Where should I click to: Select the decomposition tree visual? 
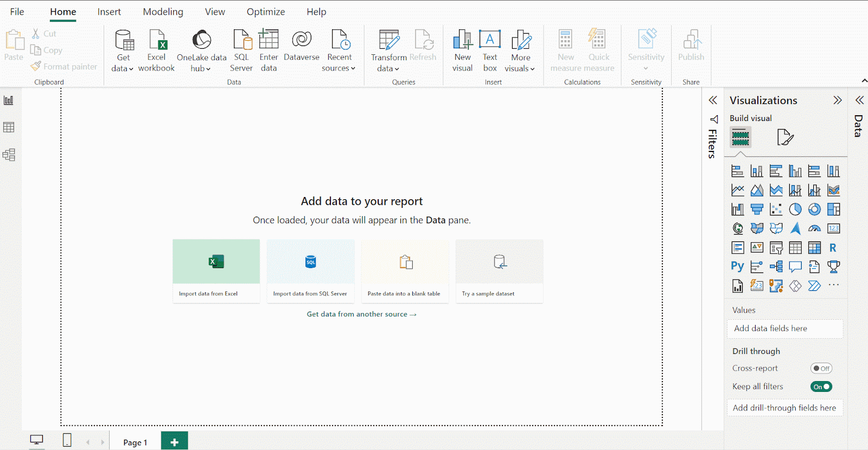pyautogui.click(x=776, y=267)
